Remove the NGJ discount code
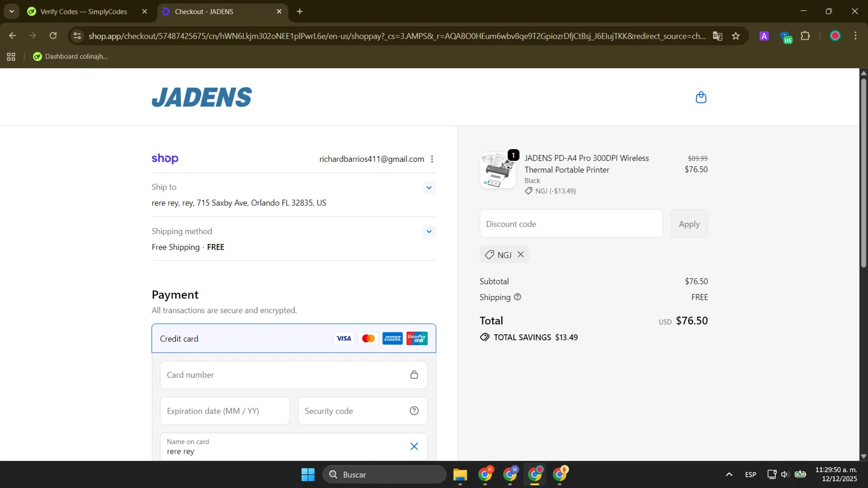This screenshot has height=488, width=868. [521, 254]
